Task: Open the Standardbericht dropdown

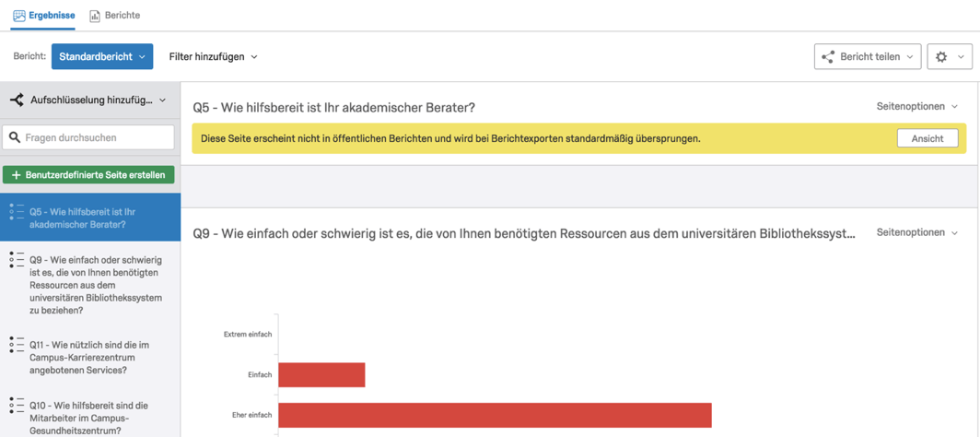Action: [x=102, y=56]
